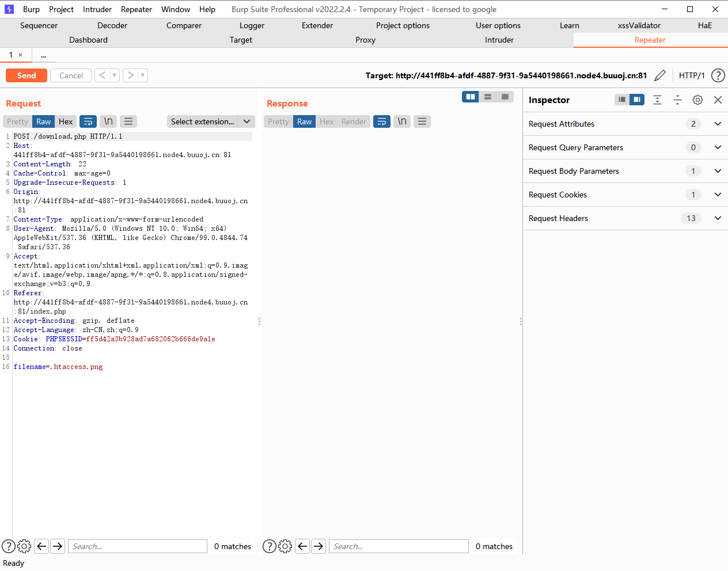The image size is (728, 571).
Task: Select the Request Pretty view
Action: (x=17, y=121)
